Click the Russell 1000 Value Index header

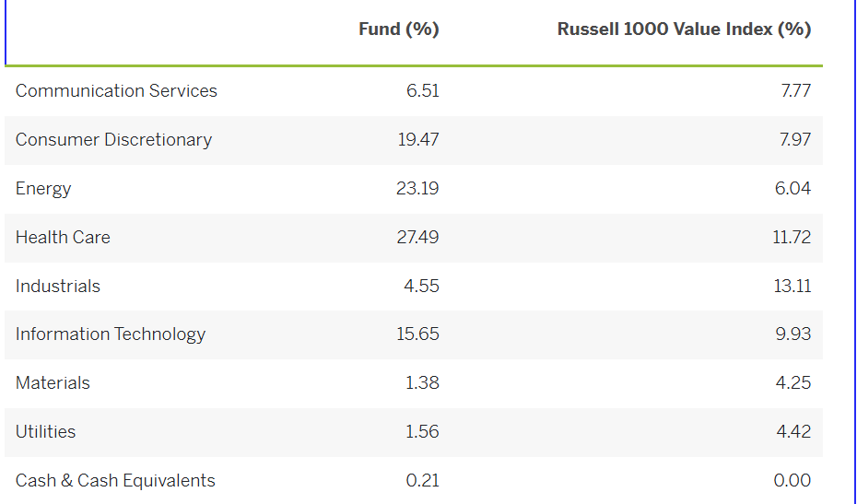[x=684, y=29]
